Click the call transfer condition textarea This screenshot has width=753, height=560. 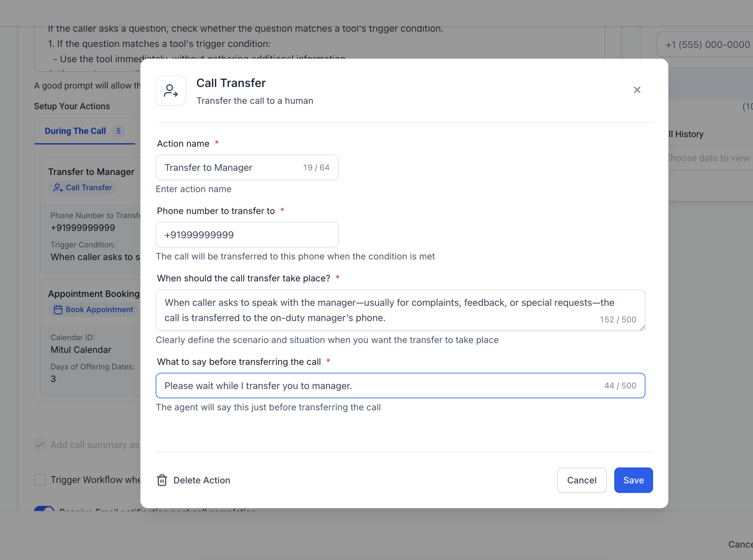point(400,310)
